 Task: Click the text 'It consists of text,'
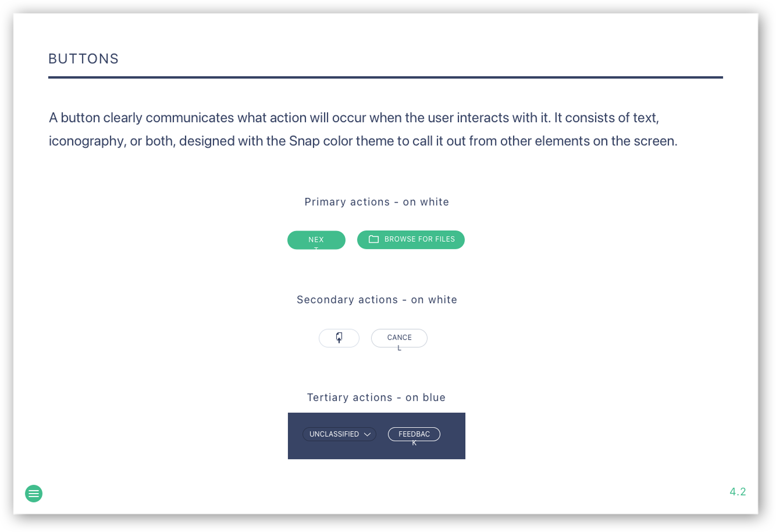click(606, 118)
